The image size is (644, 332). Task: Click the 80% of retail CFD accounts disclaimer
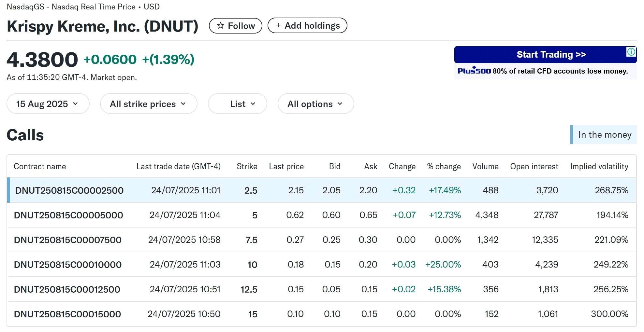(560, 71)
